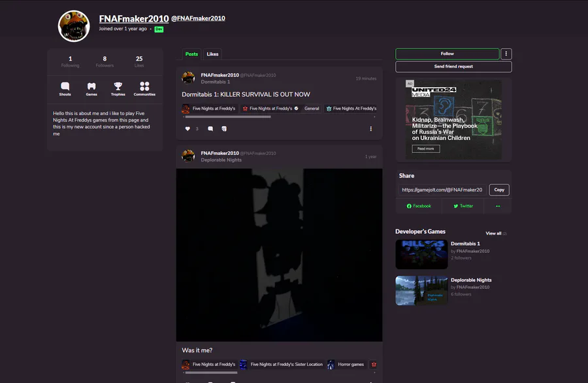Switch to the Posts tab
The image size is (588, 383).
point(191,54)
